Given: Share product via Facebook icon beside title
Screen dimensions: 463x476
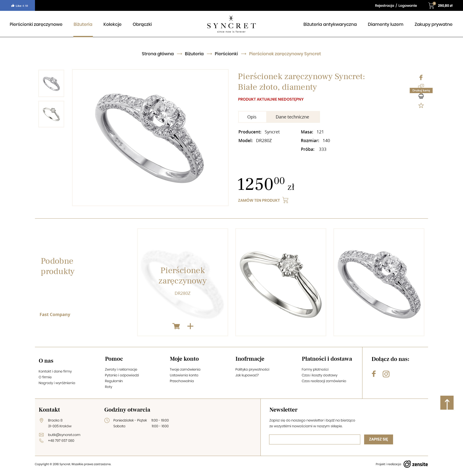Looking at the screenshot, I should click(421, 77).
